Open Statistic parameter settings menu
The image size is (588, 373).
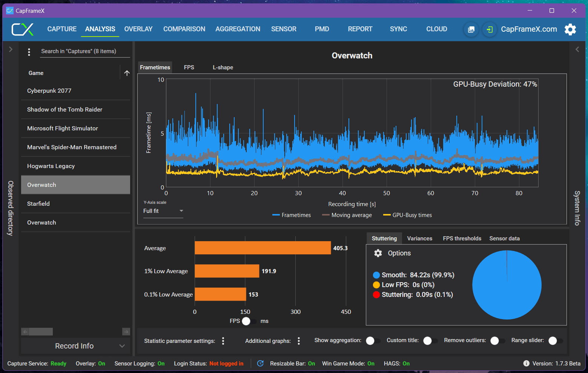point(223,341)
